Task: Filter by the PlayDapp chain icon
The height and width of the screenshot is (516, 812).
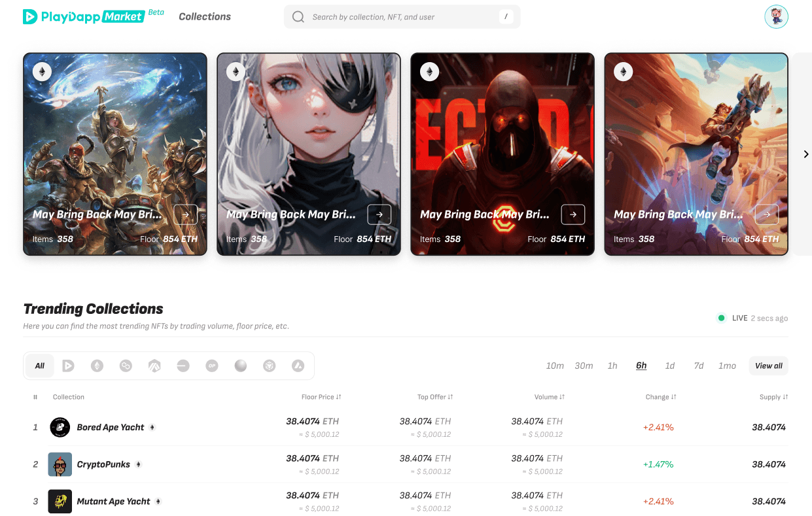Action: coord(68,366)
